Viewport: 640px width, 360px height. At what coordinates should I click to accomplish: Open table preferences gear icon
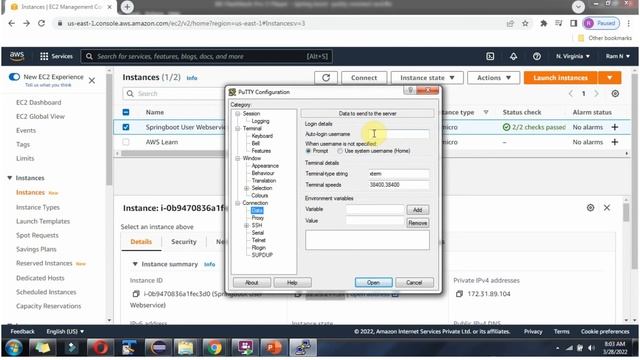click(615, 93)
